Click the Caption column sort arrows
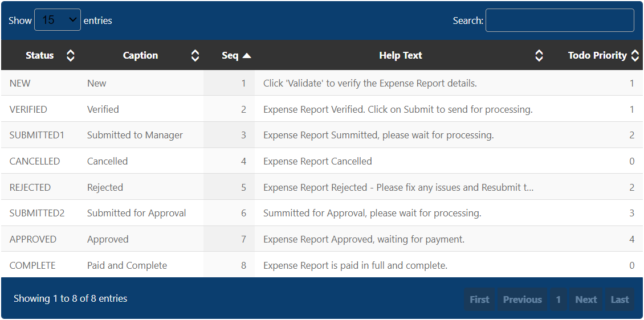This screenshot has height=320, width=644. pos(195,55)
